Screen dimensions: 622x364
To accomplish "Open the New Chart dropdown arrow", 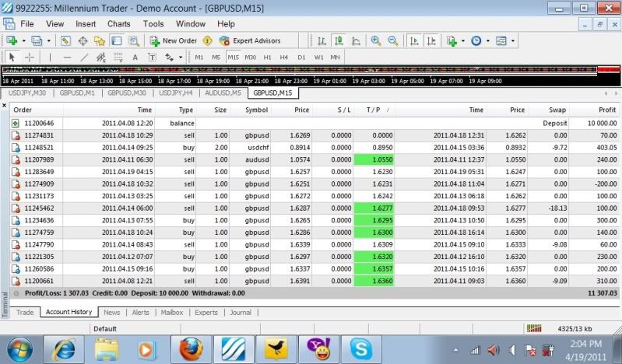I will pos(23,41).
